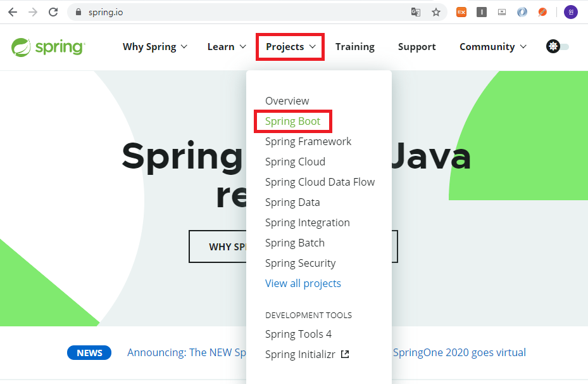Viewport: 588px width, 384px height.
Task: Click the Announcing: The NEW Spring news link
Action: [186, 352]
